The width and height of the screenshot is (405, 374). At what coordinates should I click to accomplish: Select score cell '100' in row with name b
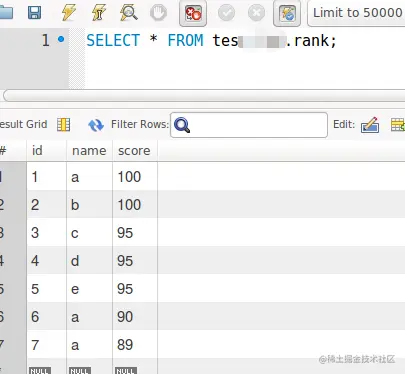135,205
